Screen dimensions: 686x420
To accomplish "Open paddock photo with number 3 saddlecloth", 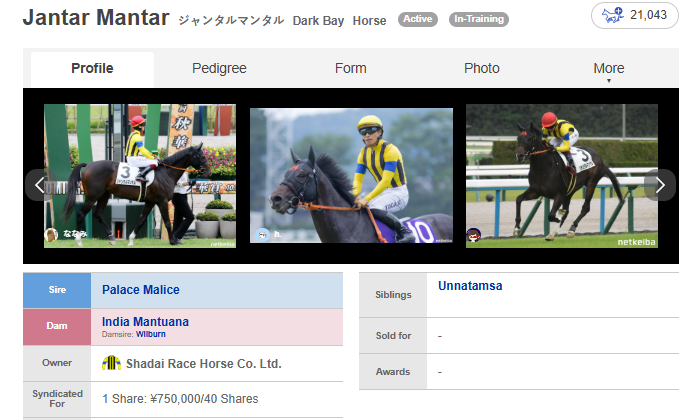I will (x=140, y=176).
